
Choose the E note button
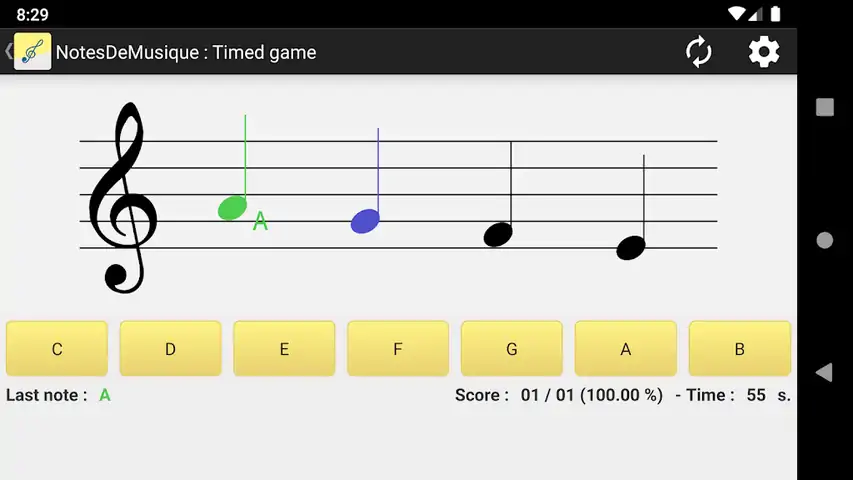click(284, 349)
